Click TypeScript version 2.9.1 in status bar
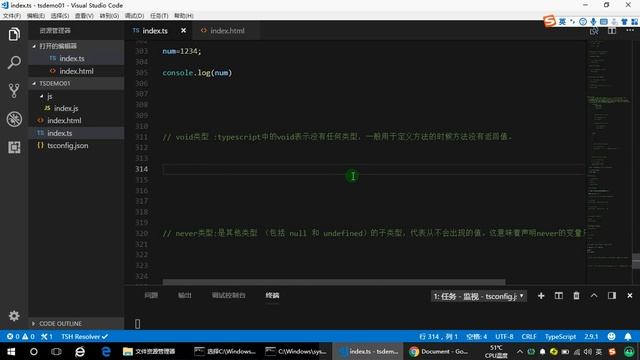 [591, 336]
